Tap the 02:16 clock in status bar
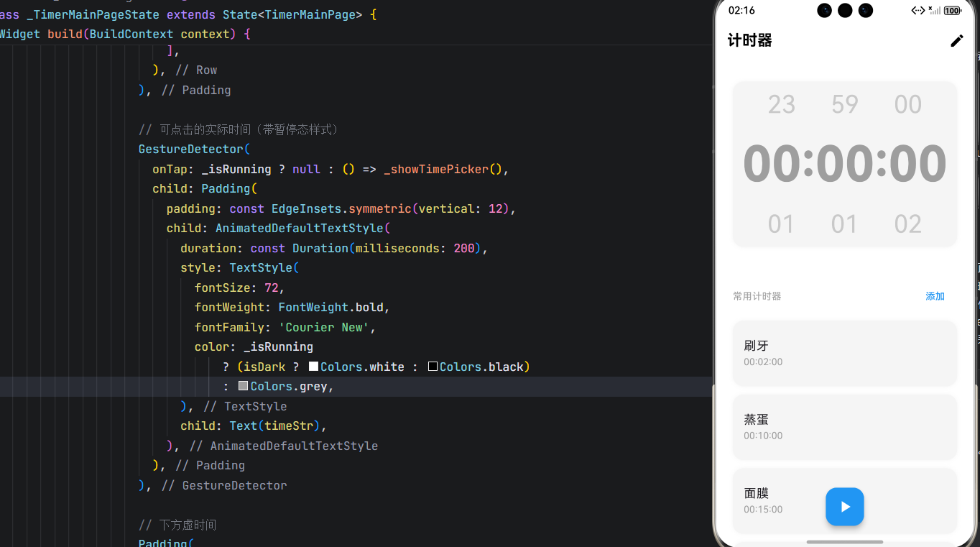 pyautogui.click(x=741, y=11)
